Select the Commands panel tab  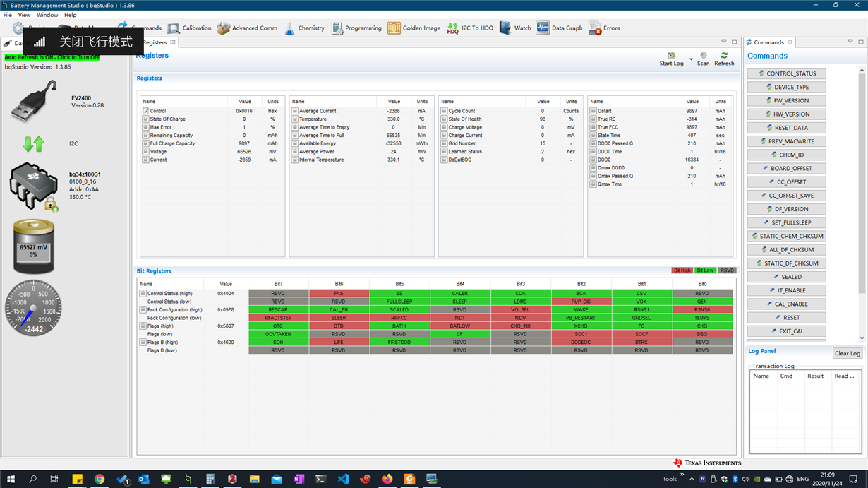coord(768,42)
